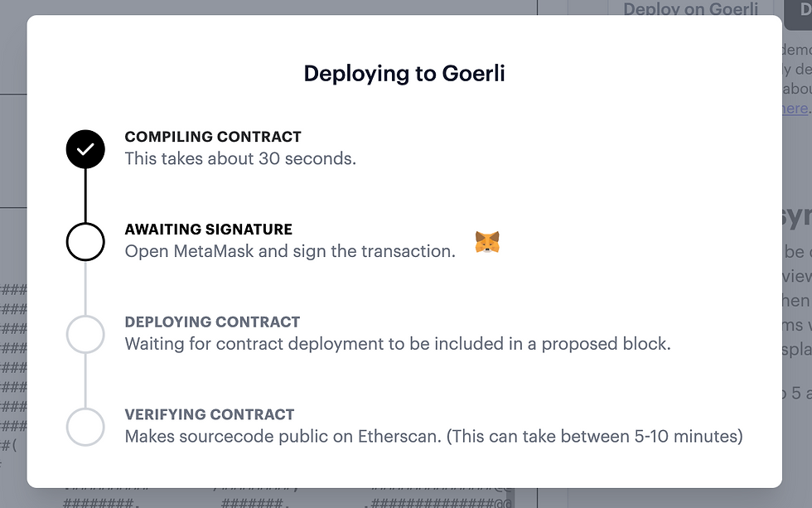812x508 pixels.
Task: Click the Deploying to Goerli dialog title
Action: coord(404,73)
